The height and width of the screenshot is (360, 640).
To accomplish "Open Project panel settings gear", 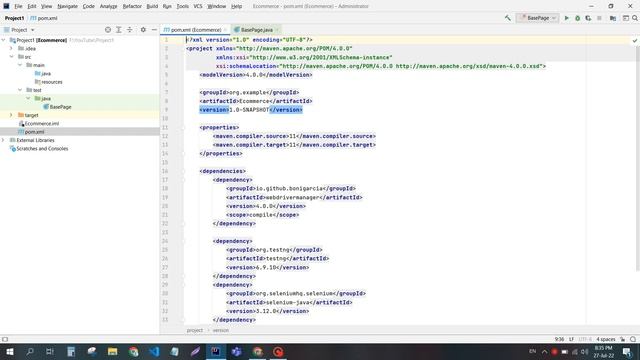I will pos(143,30).
